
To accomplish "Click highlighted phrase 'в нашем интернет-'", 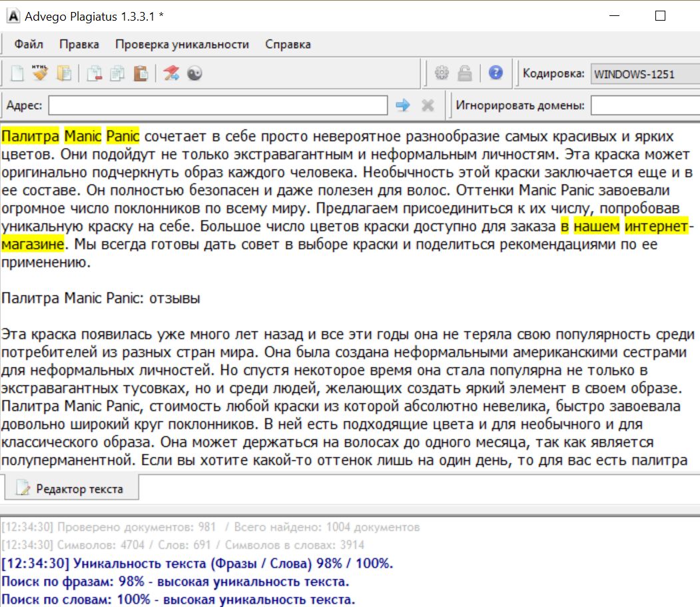I will 627,227.
